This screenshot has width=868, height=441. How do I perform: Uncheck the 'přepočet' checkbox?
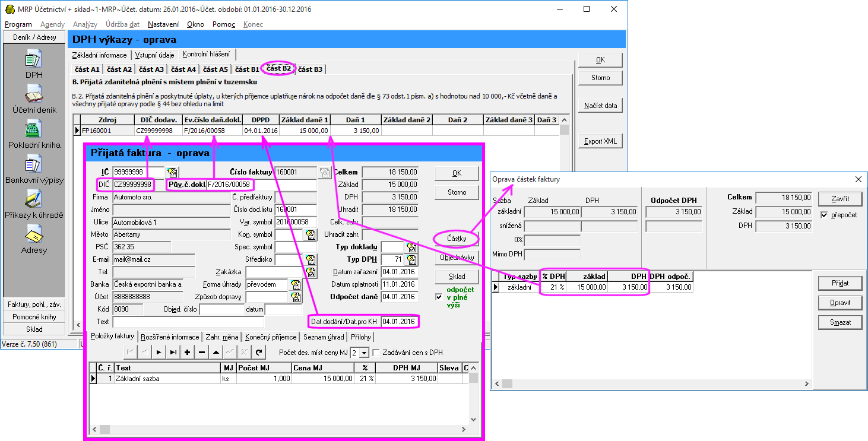tap(823, 215)
